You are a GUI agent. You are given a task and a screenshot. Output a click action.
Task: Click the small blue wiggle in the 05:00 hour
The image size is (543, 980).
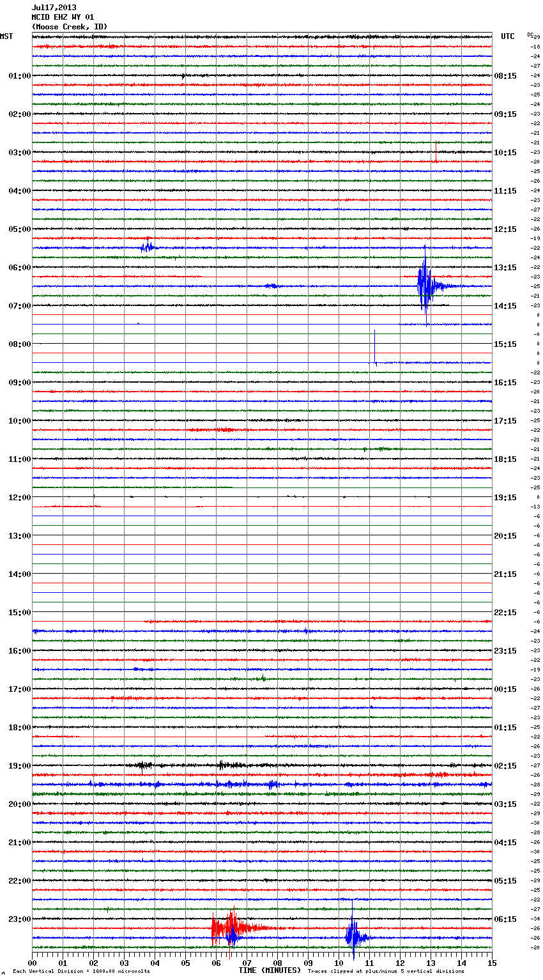pyautogui.click(x=148, y=246)
